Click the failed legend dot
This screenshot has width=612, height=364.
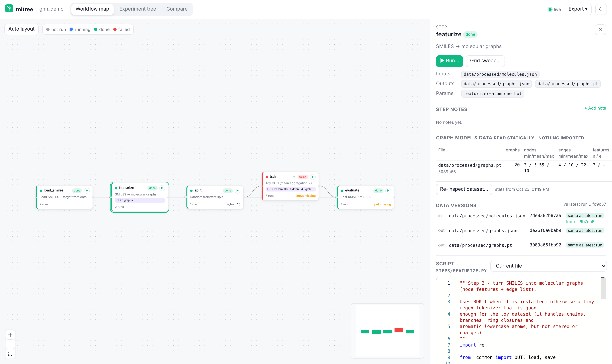point(115,29)
